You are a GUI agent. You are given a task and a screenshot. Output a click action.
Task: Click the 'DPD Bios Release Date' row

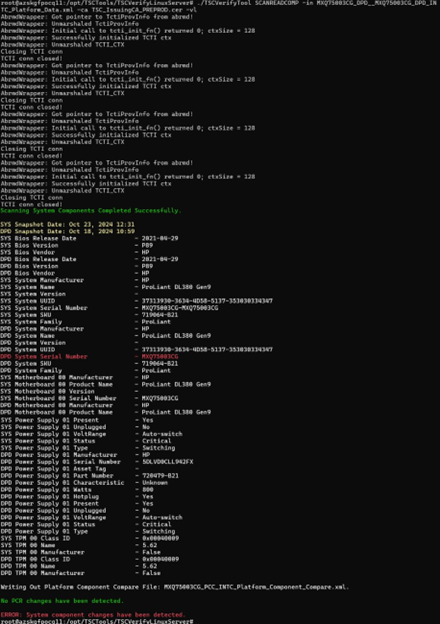[89, 259]
